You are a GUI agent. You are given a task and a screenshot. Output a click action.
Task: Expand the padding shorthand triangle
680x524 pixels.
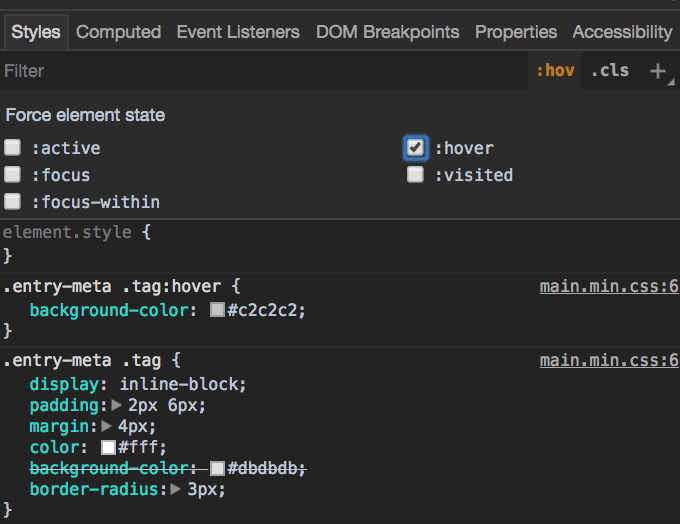117,406
